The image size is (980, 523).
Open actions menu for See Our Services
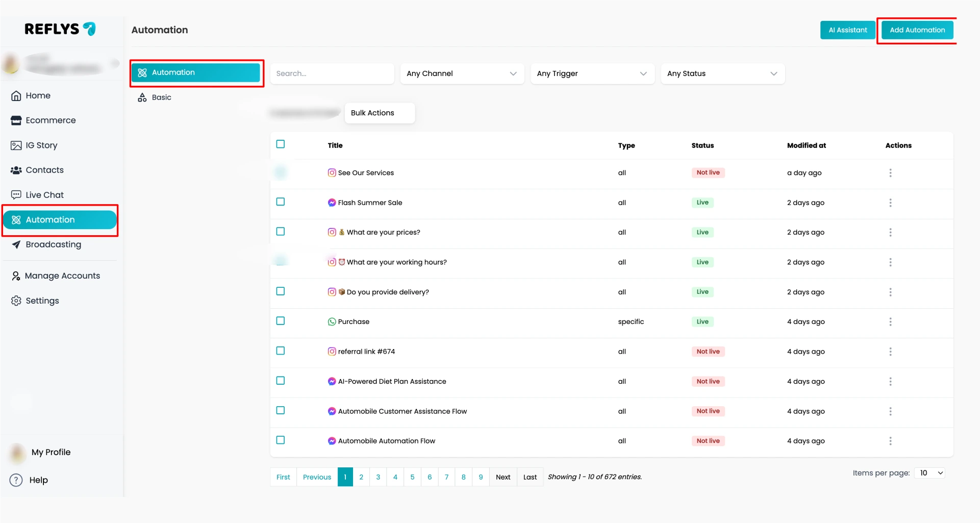pos(890,173)
